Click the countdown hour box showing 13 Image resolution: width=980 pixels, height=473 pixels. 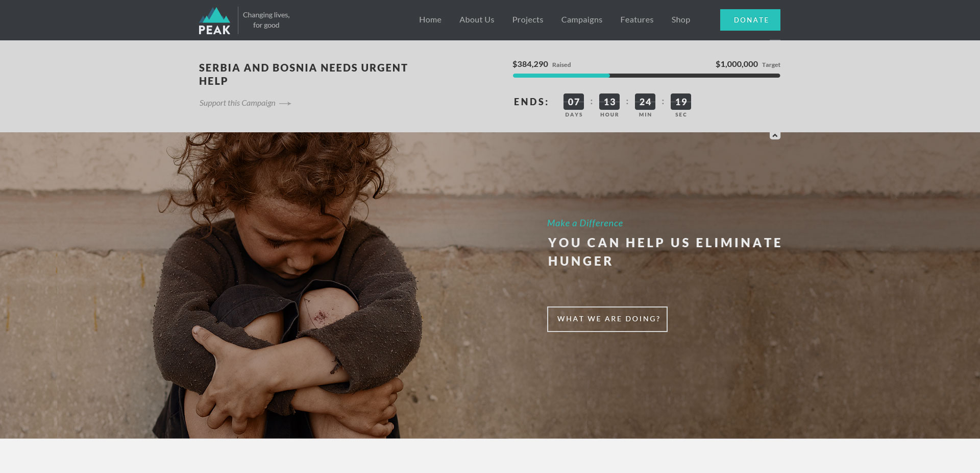[609, 102]
